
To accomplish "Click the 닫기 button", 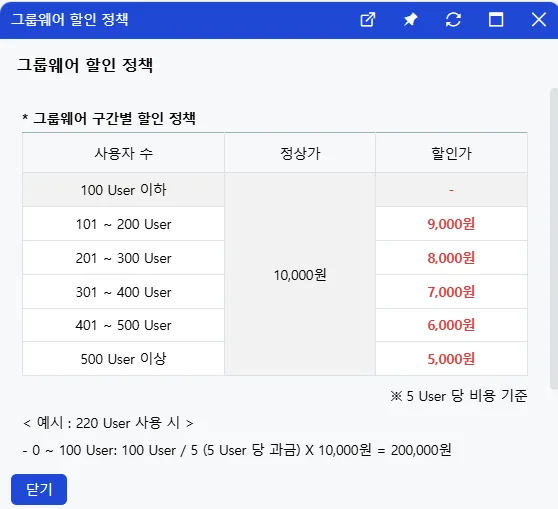I will tap(39, 489).
